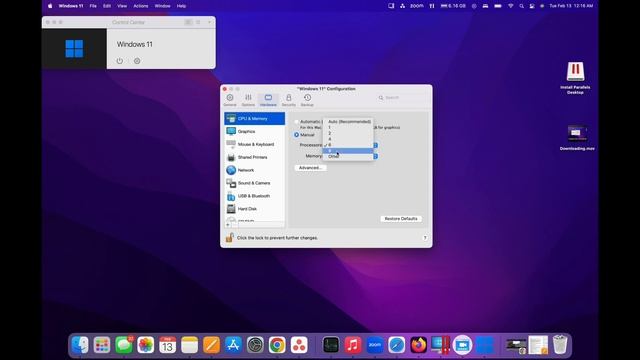Switch to the Security tab
This screenshot has height=360, width=640.
point(289,100)
